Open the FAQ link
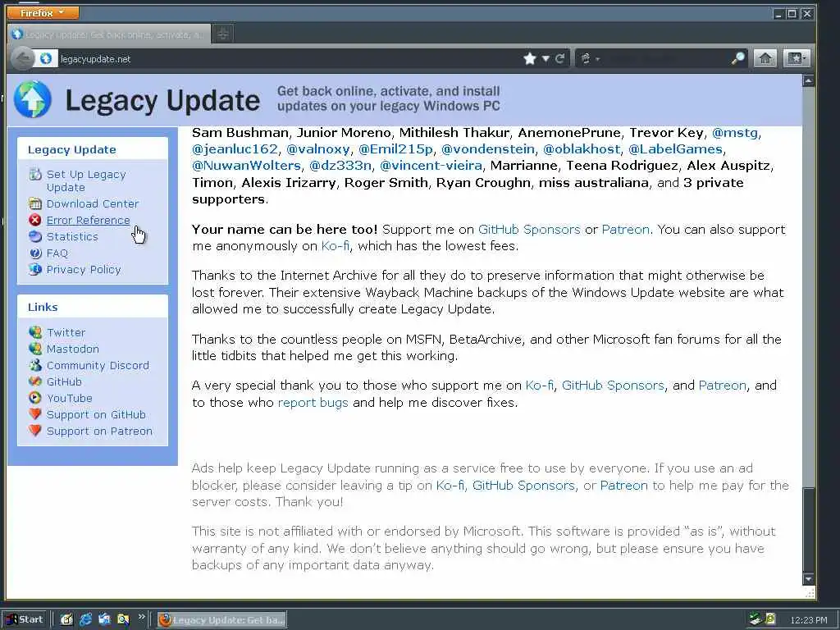This screenshot has height=630, width=840. (57, 253)
